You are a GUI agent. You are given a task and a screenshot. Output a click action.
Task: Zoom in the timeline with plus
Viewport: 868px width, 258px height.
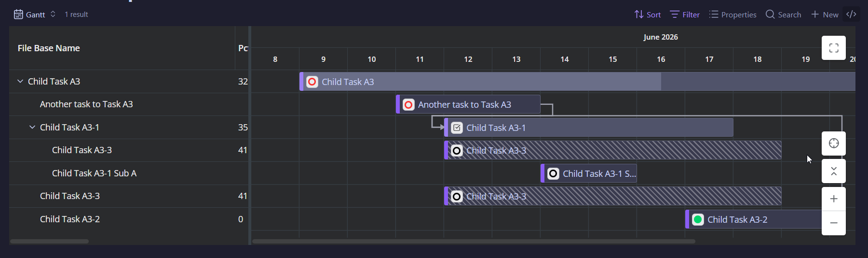(x=834, y=199)
